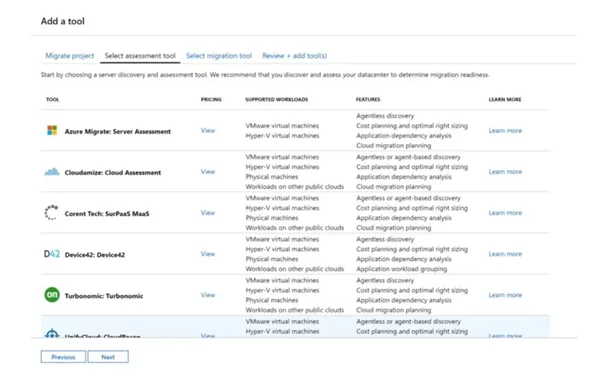Click the TOOL column header
This screenshot has width=602, height=370.
(53, 99)
